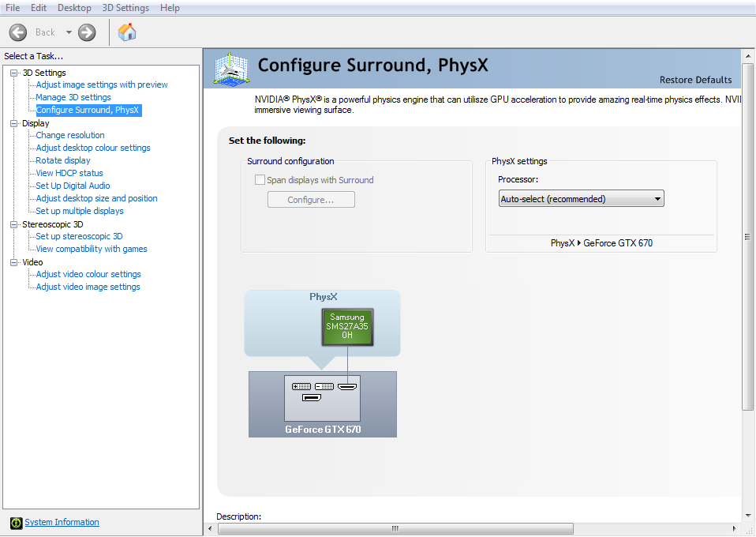Open Back history dropdown arrow
This screenshot has height=537, width=756.
pos(69,32)
